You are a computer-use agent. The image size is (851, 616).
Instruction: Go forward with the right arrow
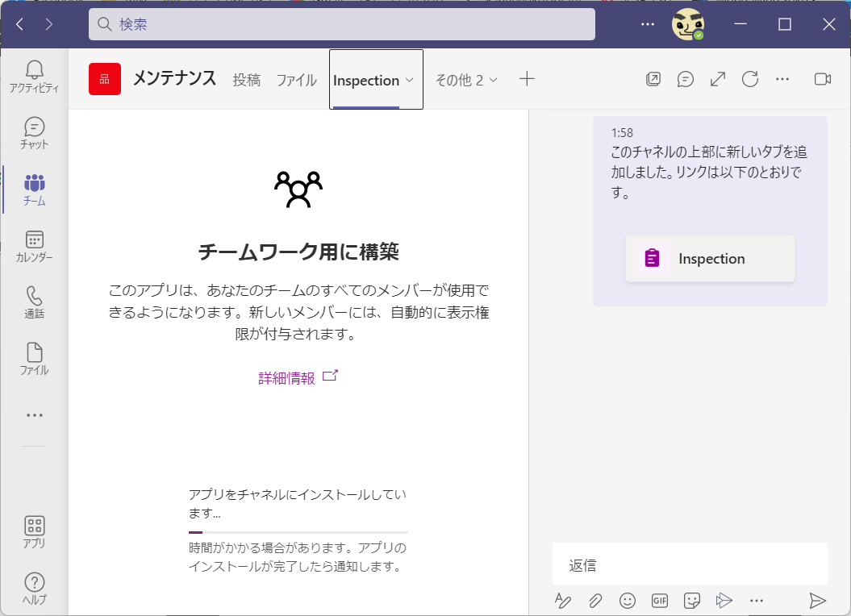49,24
